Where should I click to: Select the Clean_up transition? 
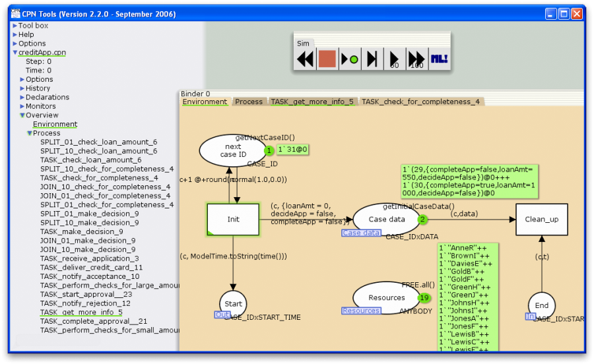coord(541,220)
